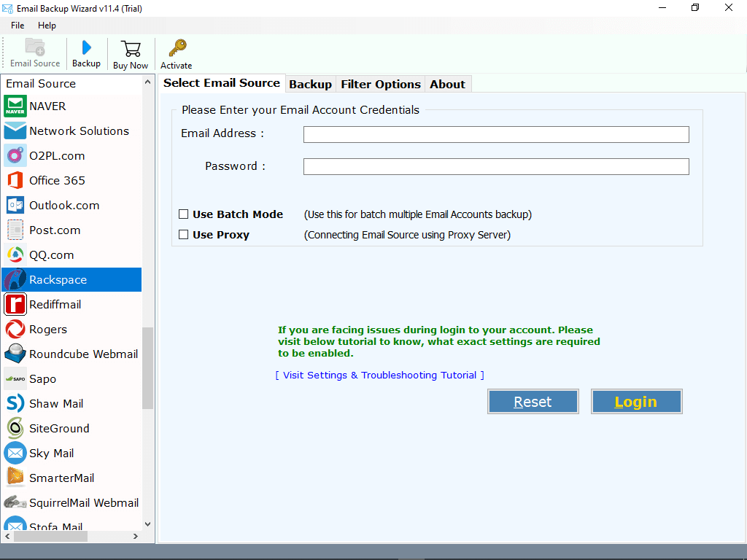Switch to the About tab
Viewport: 747px width, 560px height.
[x=447, y=85]
